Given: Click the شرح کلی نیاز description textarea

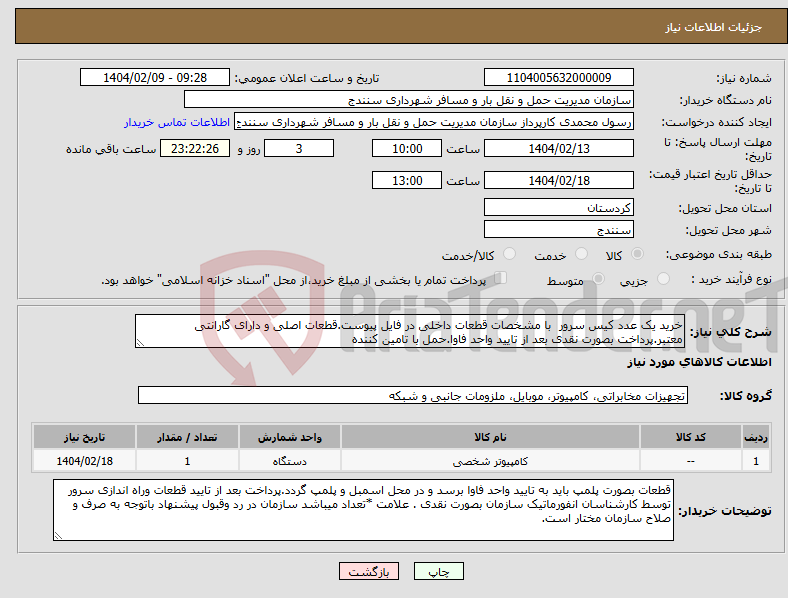Looking at the screenshot, I should 409,331.
